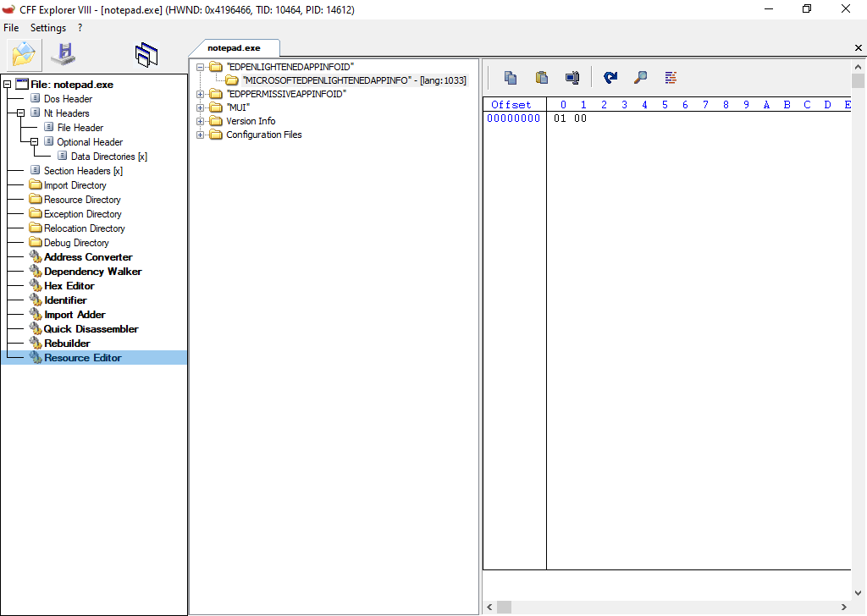Select the Version Info folder label
Image resolution: width=867 pixels, height=616 pixels.
251,121
